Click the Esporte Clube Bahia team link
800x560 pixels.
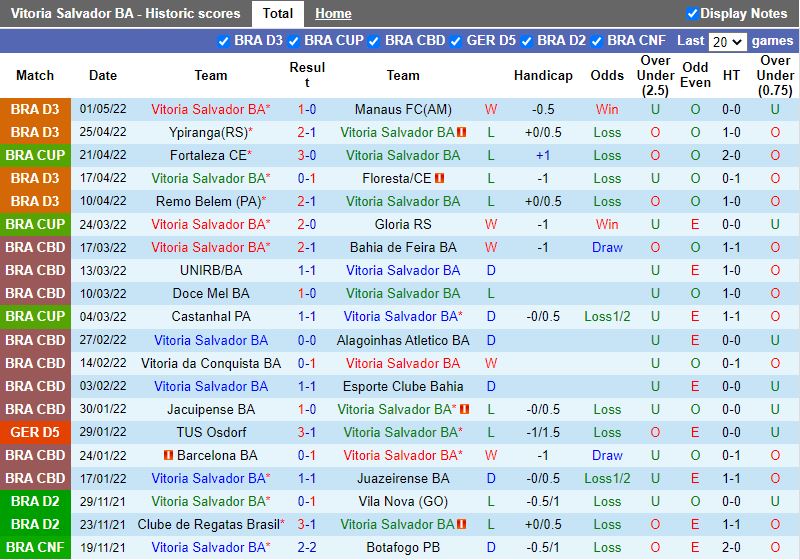(403, 386)
